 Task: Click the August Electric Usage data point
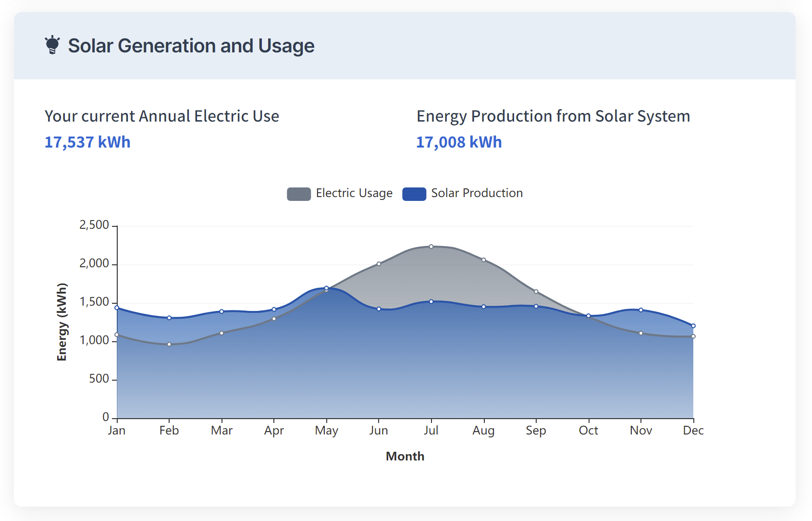[483, 260]
